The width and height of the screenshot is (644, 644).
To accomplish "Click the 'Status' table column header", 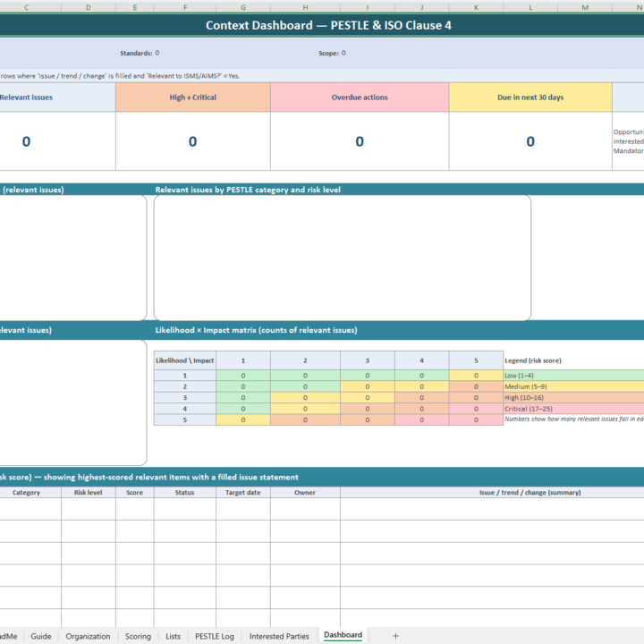I will point(185,493).
